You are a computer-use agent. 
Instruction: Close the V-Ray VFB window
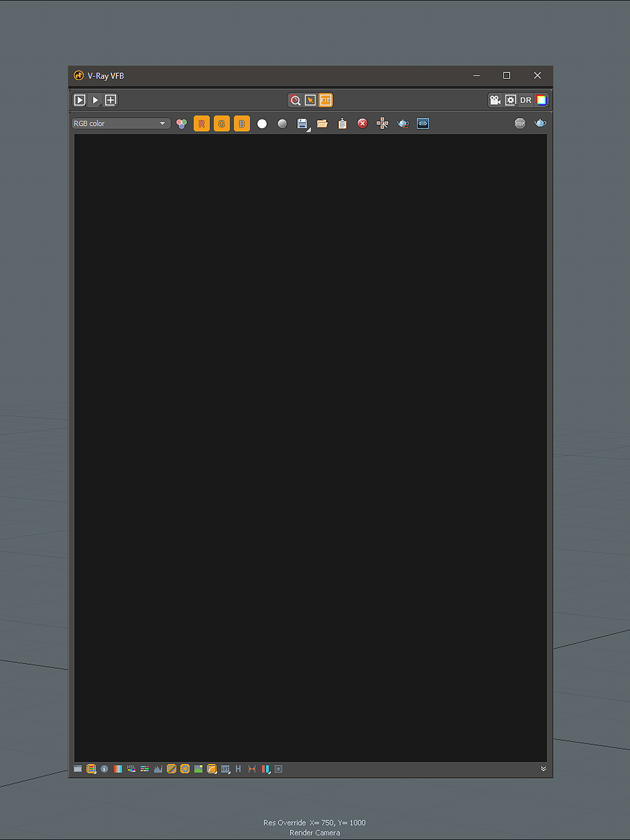(537, 75)
